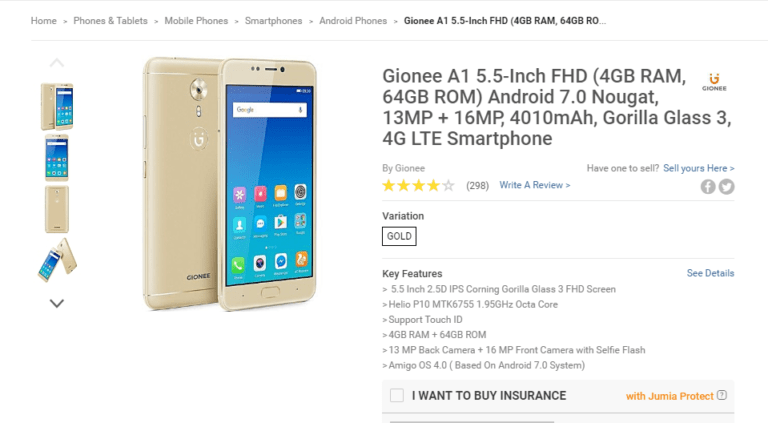768x423 pixels.
Task: Click Write A Review link
Action: (535, 185)
